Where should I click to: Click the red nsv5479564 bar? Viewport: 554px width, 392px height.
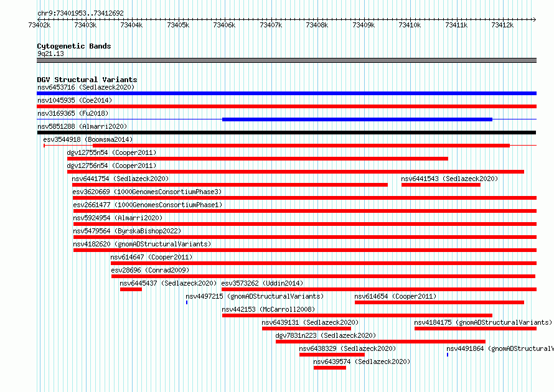click(305, 237)
